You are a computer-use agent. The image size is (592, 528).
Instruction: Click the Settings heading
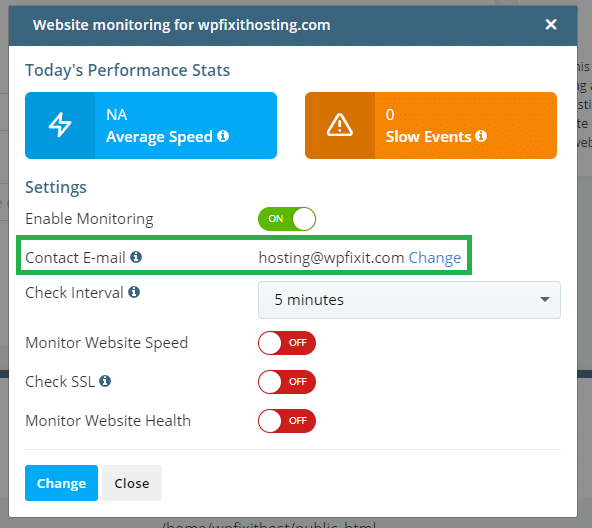click(x=56, y=188)
